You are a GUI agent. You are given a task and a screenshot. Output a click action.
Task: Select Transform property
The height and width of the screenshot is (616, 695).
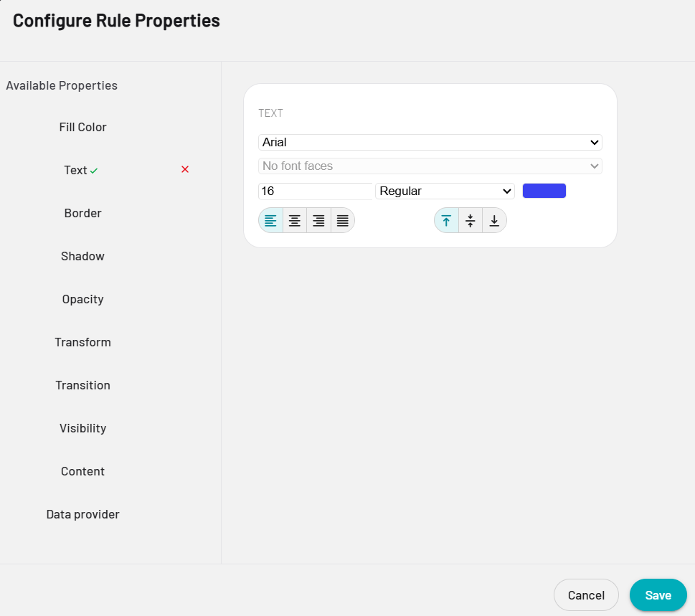pos(83,342)
